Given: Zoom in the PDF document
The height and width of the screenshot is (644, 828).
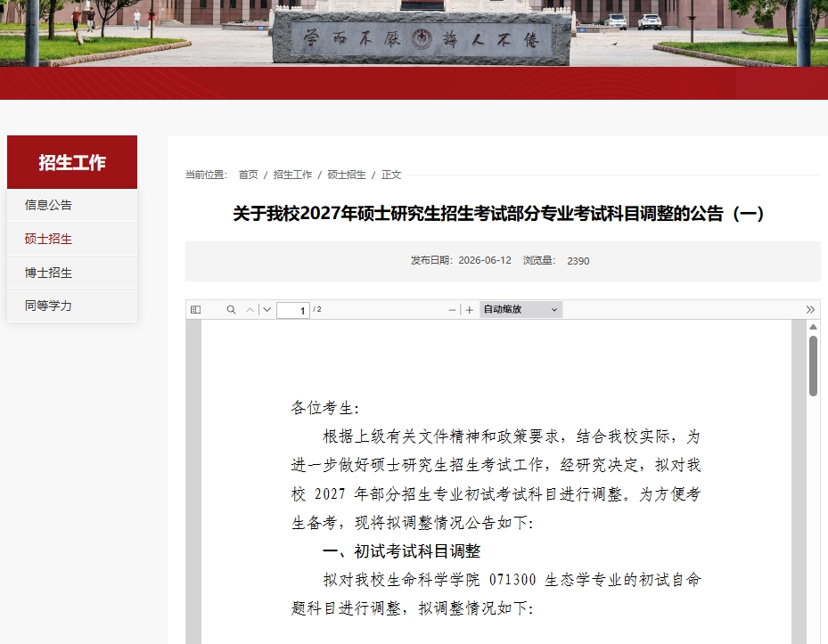Looking at the screenshot, I should click(x=470, y=310).
